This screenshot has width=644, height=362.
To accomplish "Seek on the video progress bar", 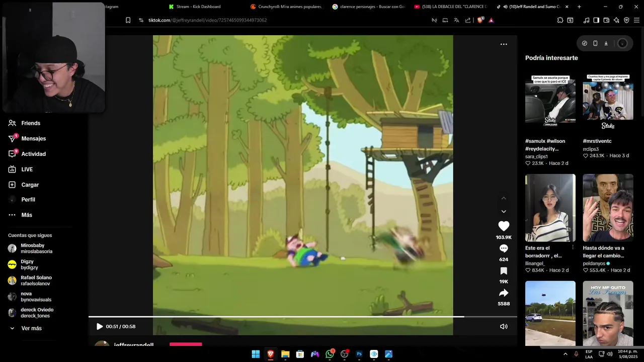I will click(x=303, y=317).
